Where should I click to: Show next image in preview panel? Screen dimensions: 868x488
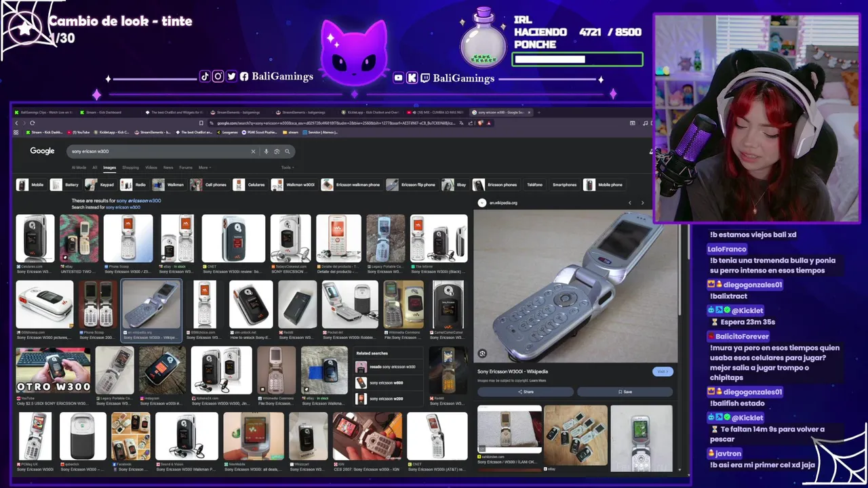[x=642, y=203]
